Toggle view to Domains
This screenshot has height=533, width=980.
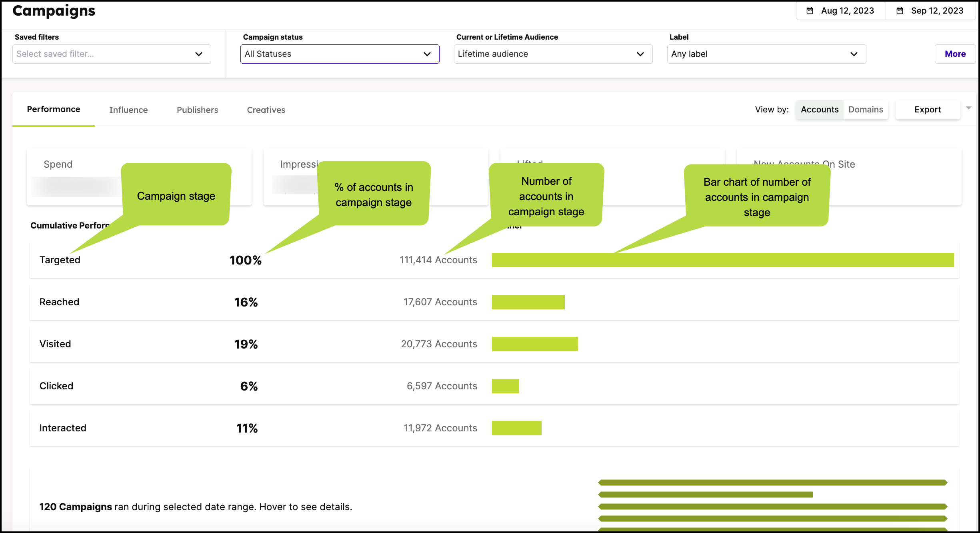pyautogui.click(x=865, y=109)
